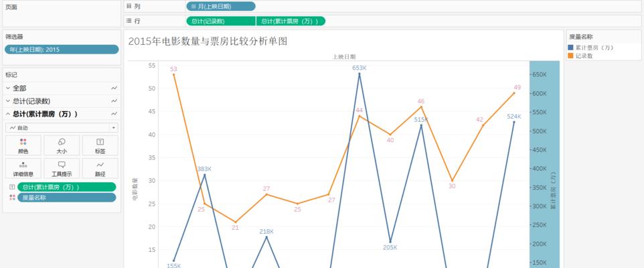Screen dimensions: 644x268
Task: Click the 515K data label
Action: (x=421, y=120)
